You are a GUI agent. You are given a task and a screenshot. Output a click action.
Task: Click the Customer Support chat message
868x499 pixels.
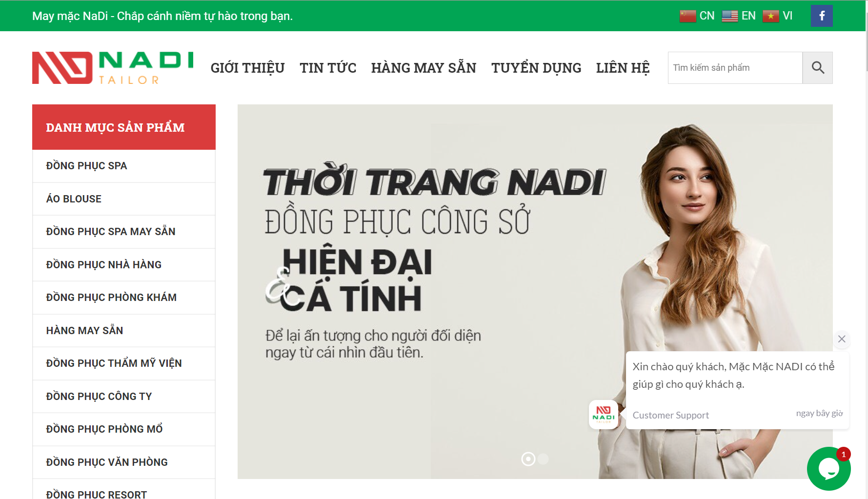(x=738, y=390)
